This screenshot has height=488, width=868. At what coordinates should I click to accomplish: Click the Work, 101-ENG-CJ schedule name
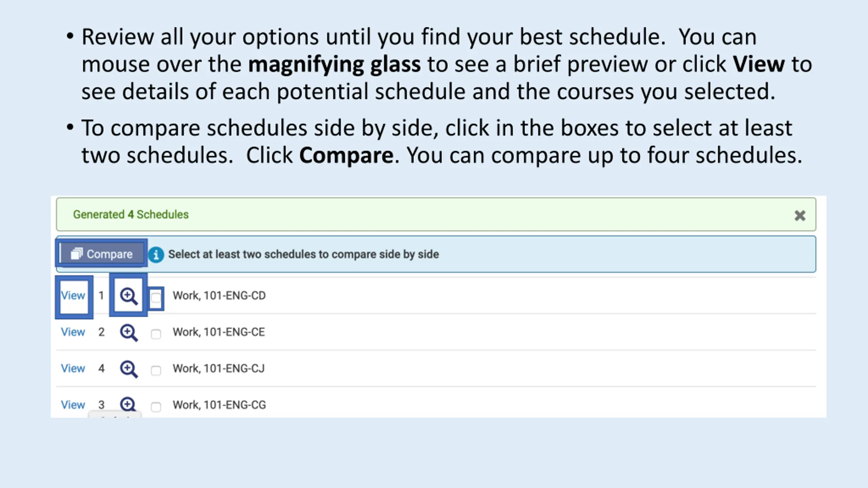coord(218,368)
